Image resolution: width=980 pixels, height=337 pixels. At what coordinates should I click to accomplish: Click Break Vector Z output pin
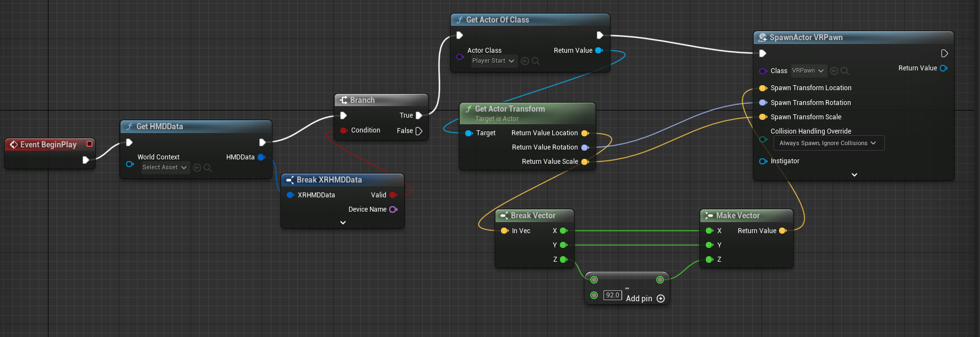pyautogui.click(x=563, y=259)
